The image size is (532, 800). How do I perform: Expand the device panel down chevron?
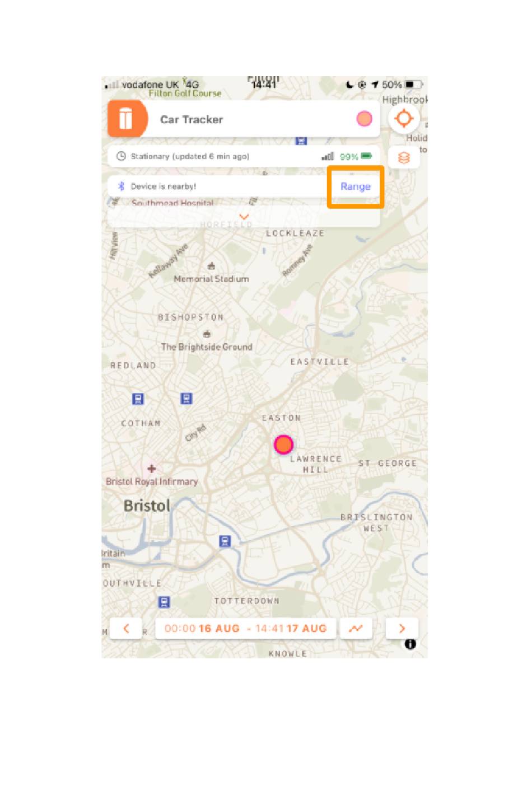[x=244, y=216]
